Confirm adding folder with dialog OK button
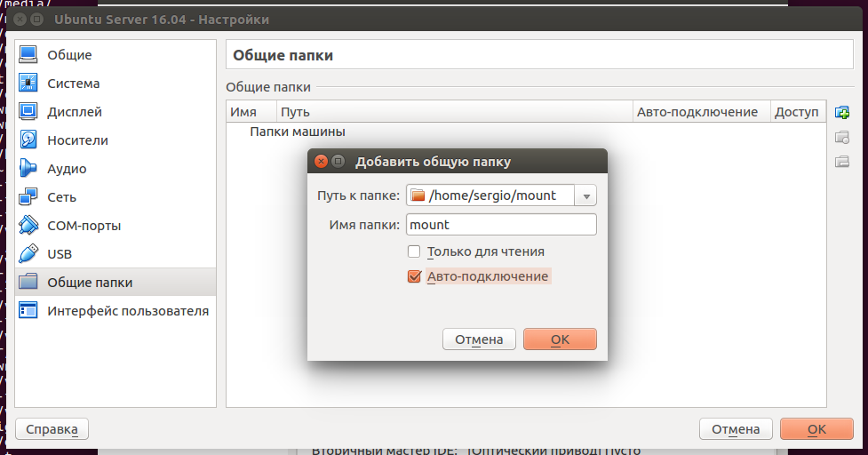This screenshot has width=868, height=455. pos(560,339)
